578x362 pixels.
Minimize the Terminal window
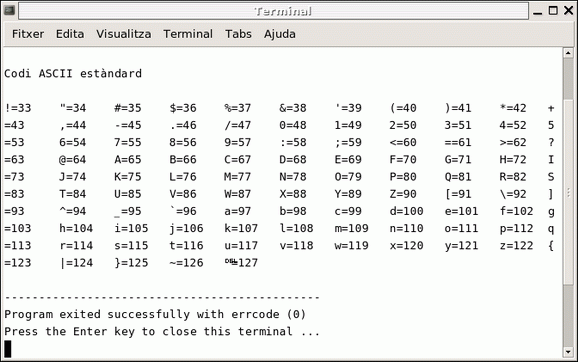coord(537,11)
